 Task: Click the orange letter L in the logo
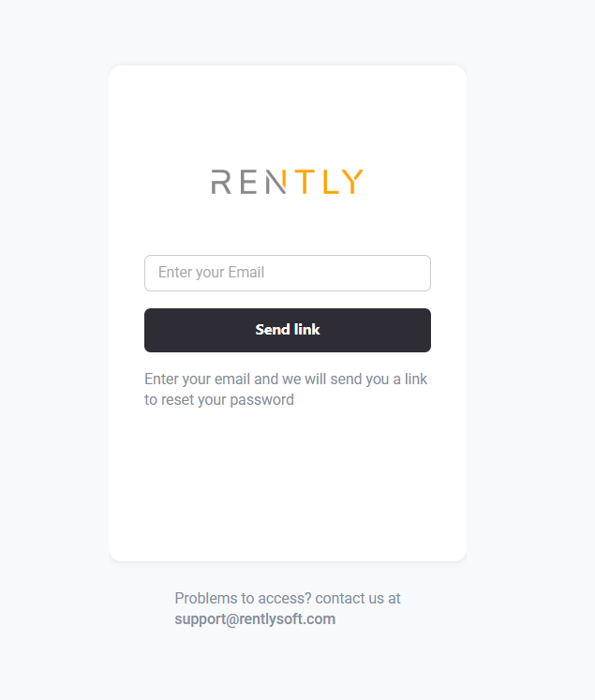(x=331, y=182)
